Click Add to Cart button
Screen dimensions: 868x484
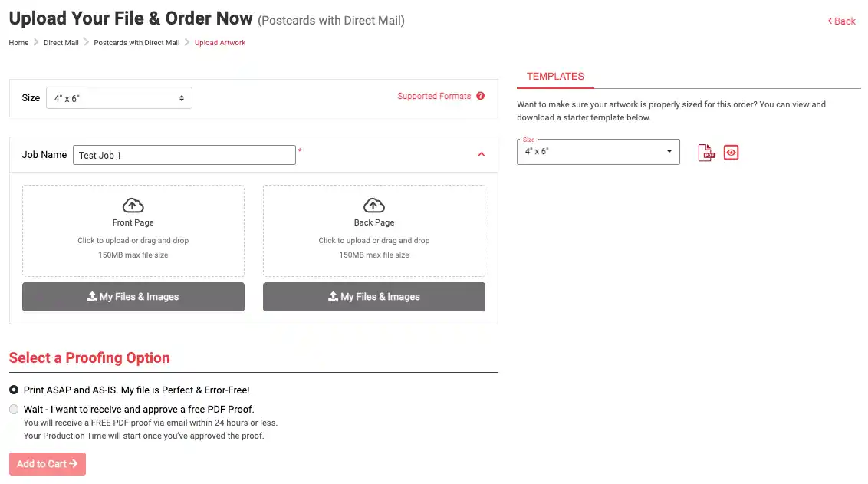48,464
